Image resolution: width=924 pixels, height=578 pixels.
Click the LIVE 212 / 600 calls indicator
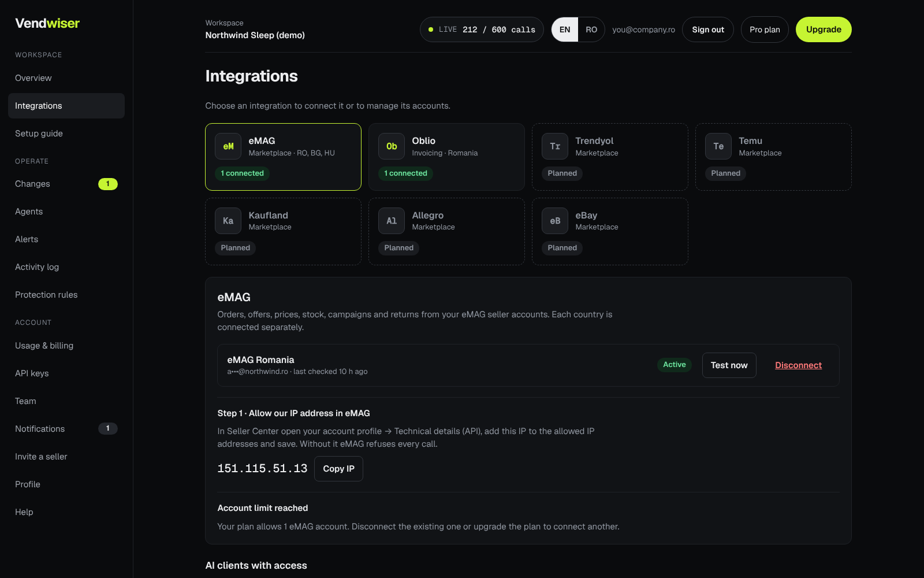[482, 29]
